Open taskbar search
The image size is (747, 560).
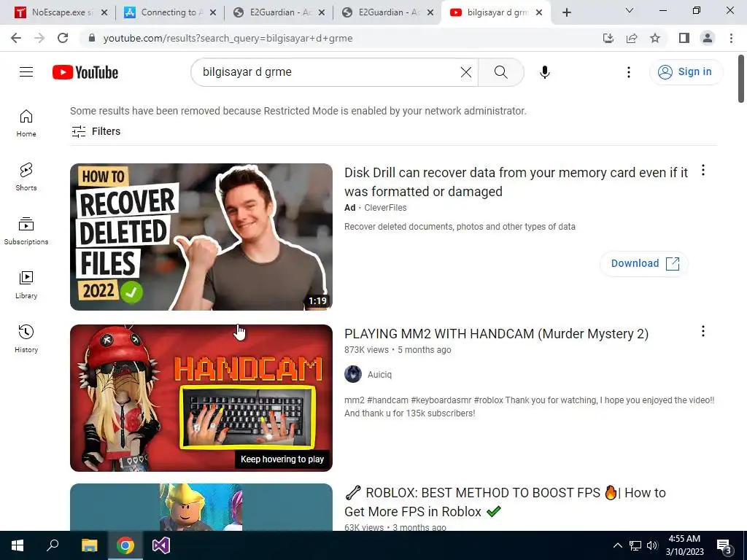[x=53, y=545]
